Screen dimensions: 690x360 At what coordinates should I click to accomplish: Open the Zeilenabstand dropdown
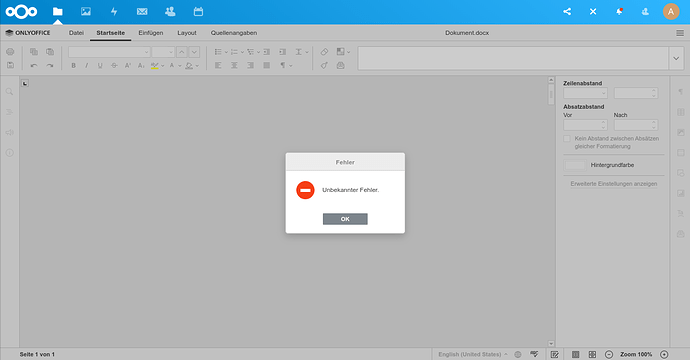pos(585,93)
